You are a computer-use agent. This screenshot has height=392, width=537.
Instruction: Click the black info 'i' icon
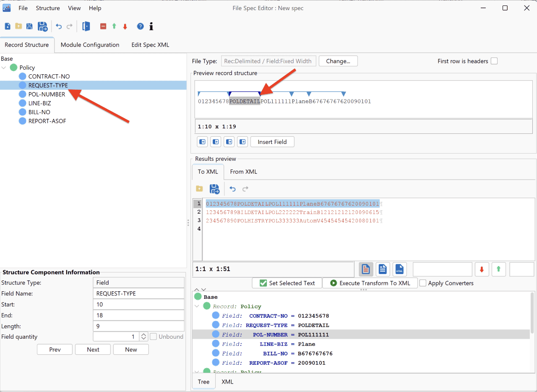point(151,26)
